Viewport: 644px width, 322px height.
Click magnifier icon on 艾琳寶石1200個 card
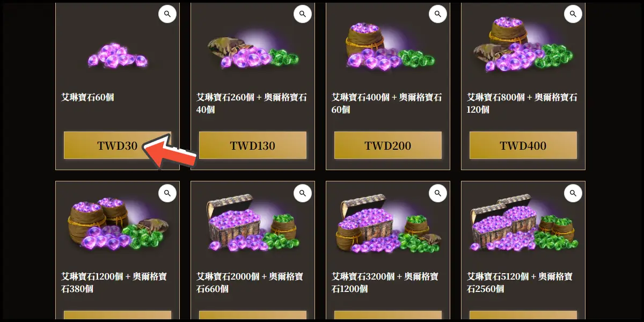(x=167, y=193)
